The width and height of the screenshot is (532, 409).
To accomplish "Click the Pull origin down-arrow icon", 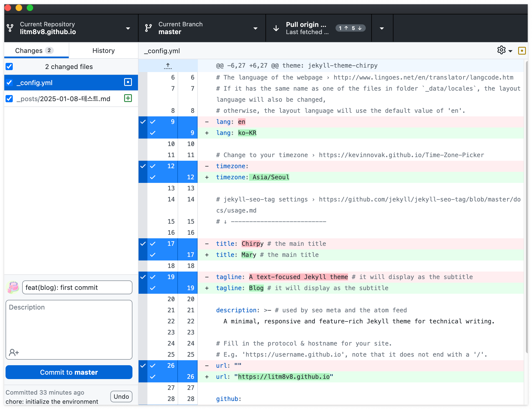I will (276, 28).
